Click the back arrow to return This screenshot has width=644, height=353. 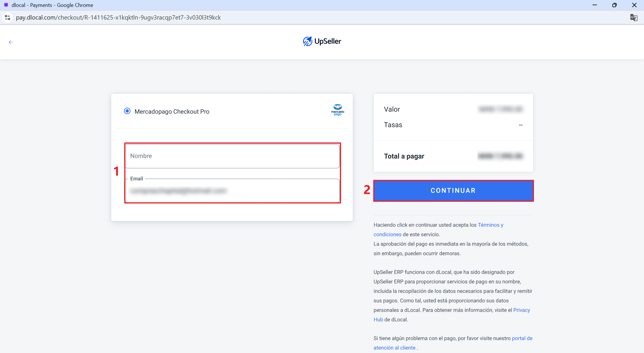[11, 42]
